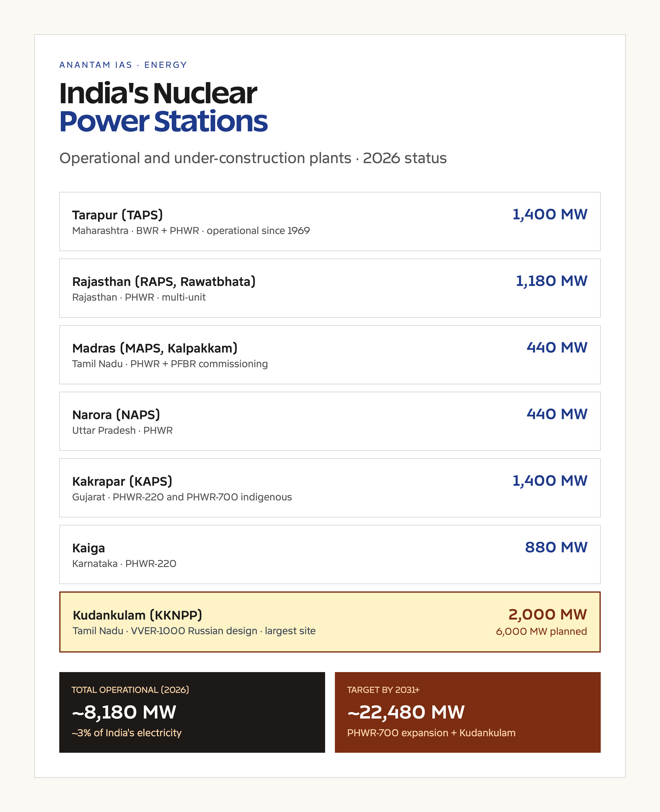This screenshot has height=812, width=660.
Task: Select the 880 MW capacity value
Action: point(556,547)
